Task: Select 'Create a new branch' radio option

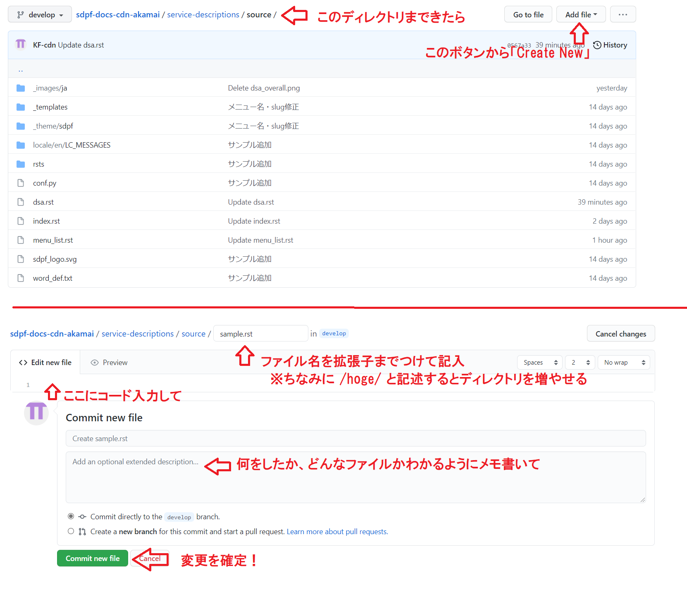Action: [71, 531]
